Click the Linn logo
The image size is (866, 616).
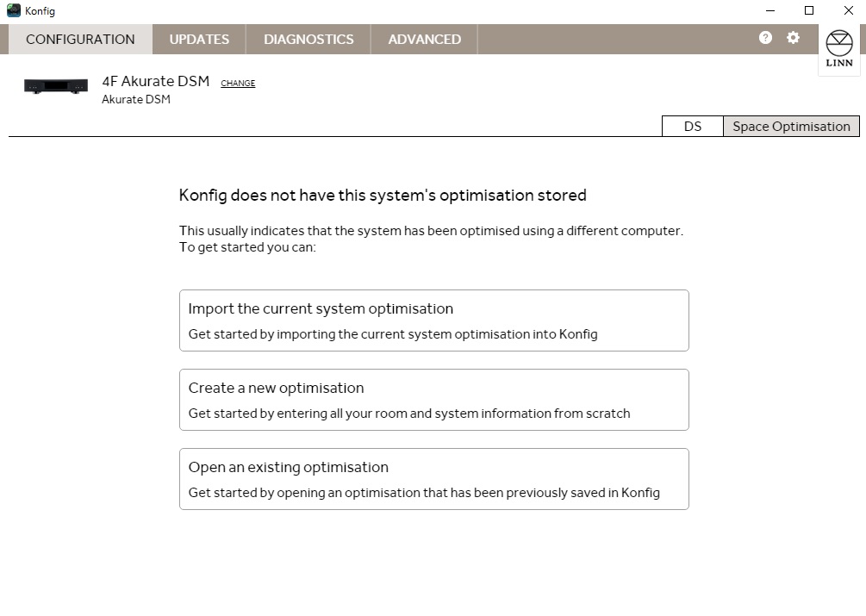tap(839, 48)
